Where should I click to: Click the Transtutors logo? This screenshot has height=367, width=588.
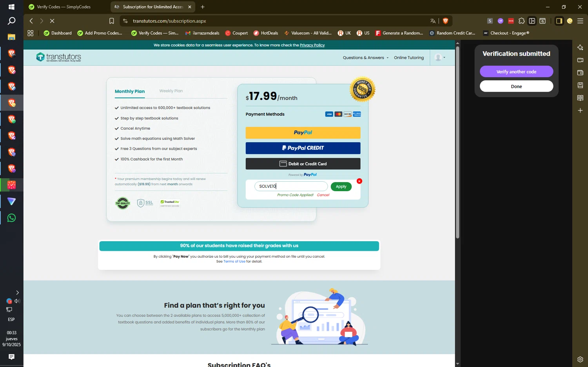coord(58,57)
